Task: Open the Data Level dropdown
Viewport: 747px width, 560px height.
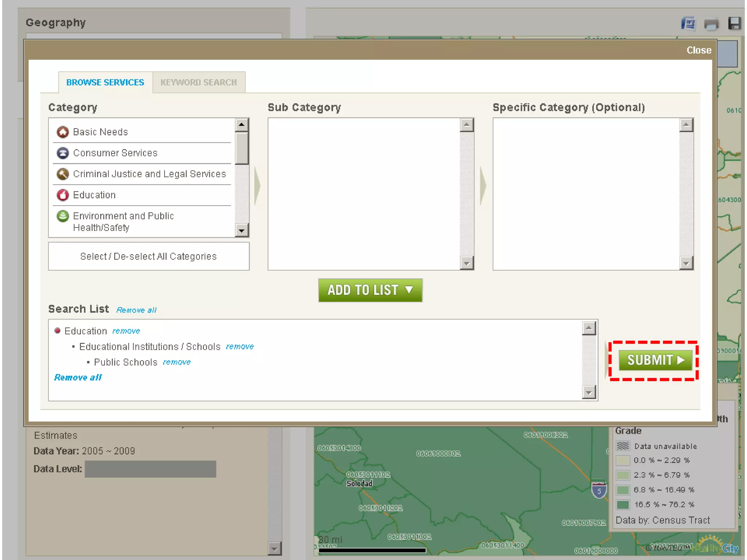Action: 150,469
